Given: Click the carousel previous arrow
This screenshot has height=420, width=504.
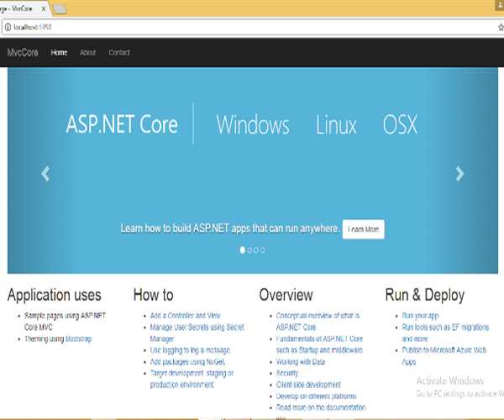Looking at the screenshot, I should point(45,174).
